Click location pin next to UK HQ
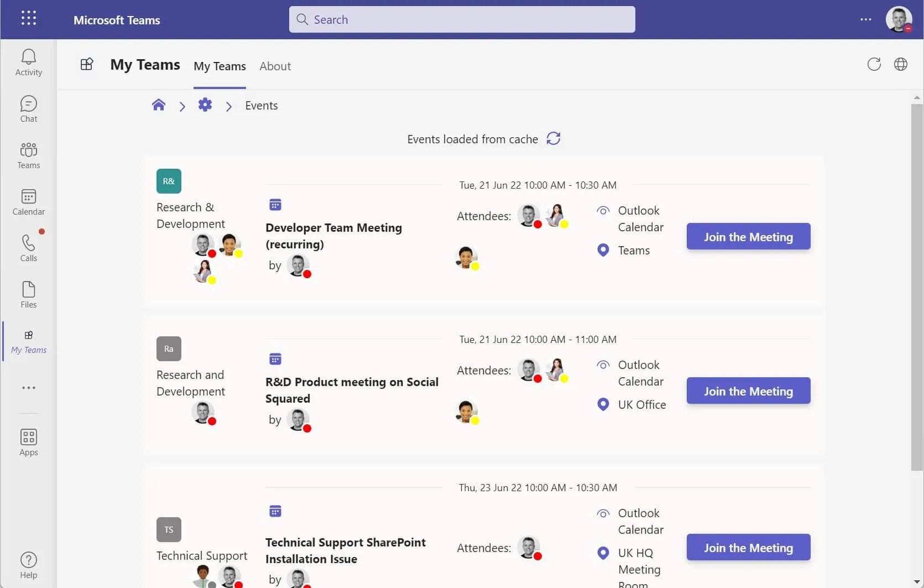This screenshot has width=924, height=588. (603, 553)
